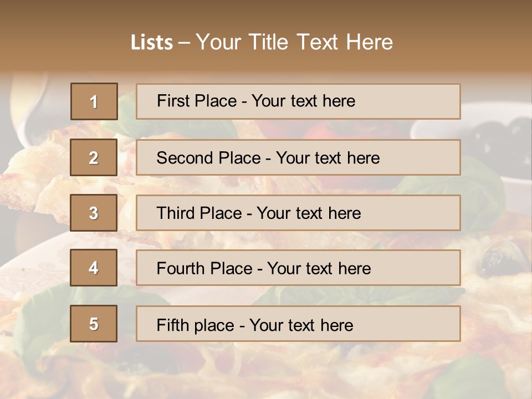
Task: Select the number 1 box
Action: (94, 101)
